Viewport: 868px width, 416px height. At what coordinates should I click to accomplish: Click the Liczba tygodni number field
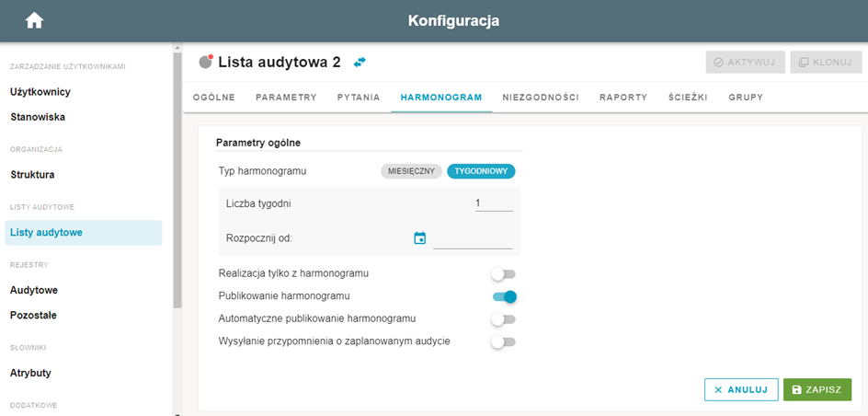coord(494,203)
